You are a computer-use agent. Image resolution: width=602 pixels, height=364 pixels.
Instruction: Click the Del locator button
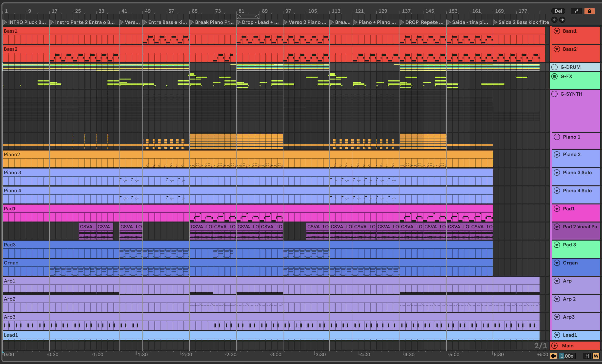558,11
